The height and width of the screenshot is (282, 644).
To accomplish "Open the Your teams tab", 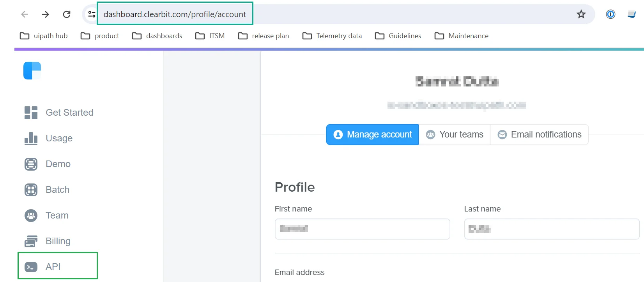I will (x=455, y=135).
